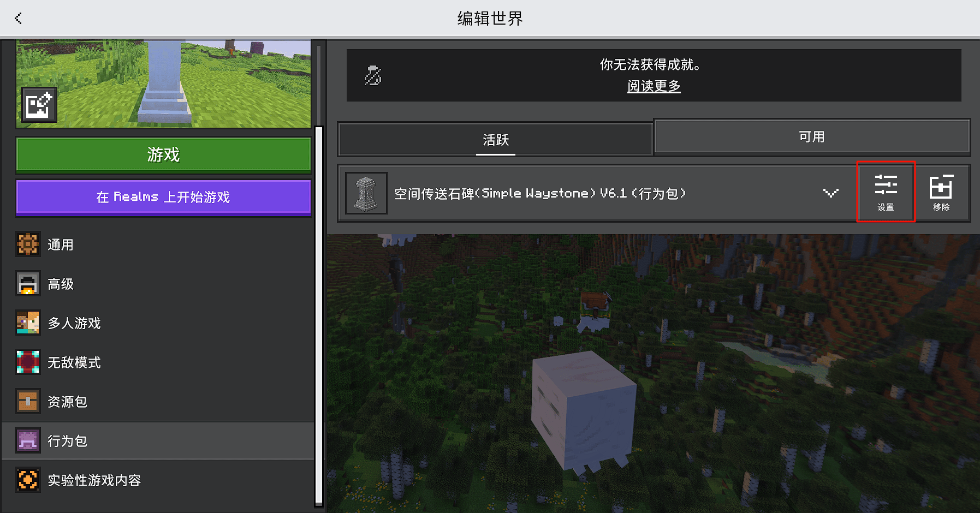Click the Waystone pack stone icon
Viewport: 980px width, 513px height.
pos(366,193)
